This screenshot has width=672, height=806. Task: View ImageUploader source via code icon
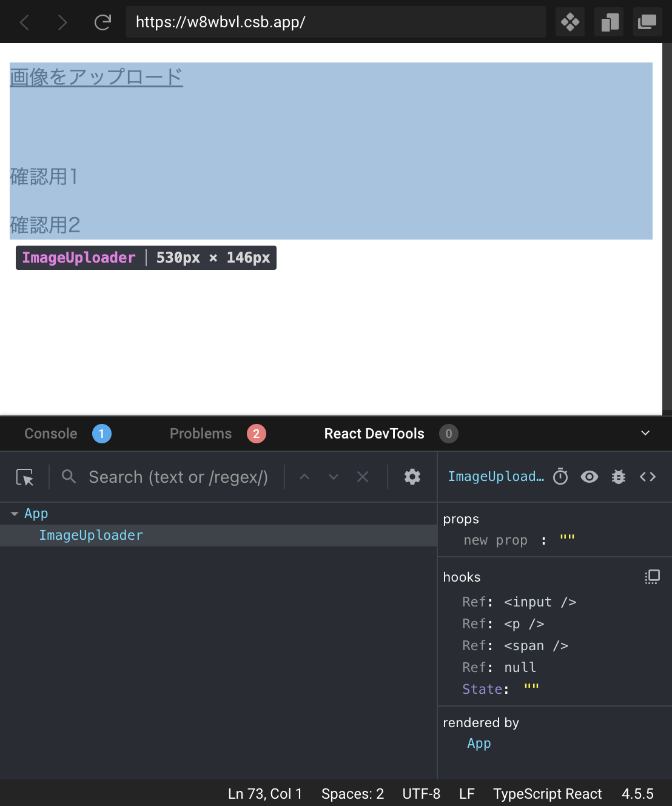tap(647, 477)
